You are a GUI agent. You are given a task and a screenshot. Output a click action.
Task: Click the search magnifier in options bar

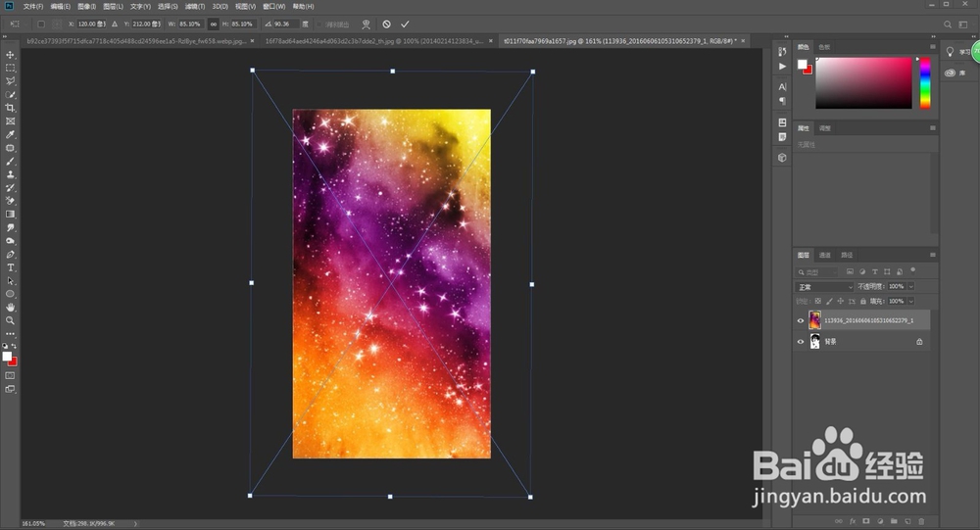[948, 24]
